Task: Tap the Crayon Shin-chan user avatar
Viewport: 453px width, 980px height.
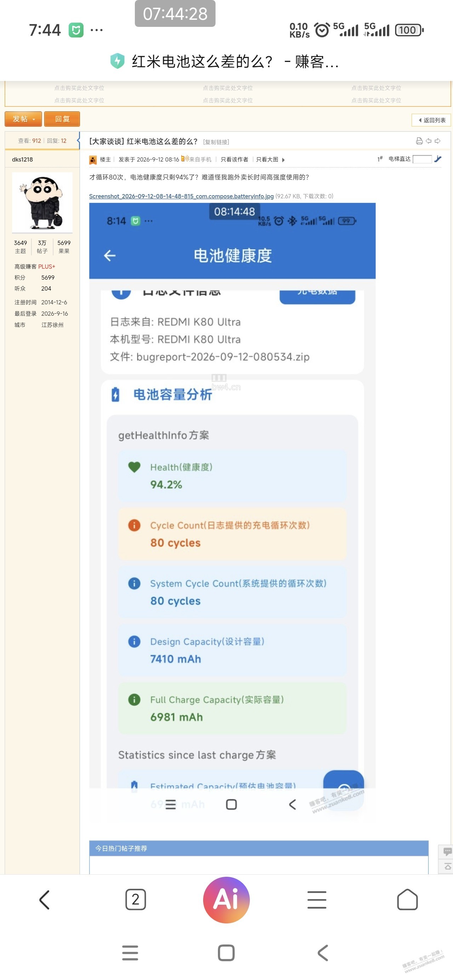Action: click(x=42, y=202)
